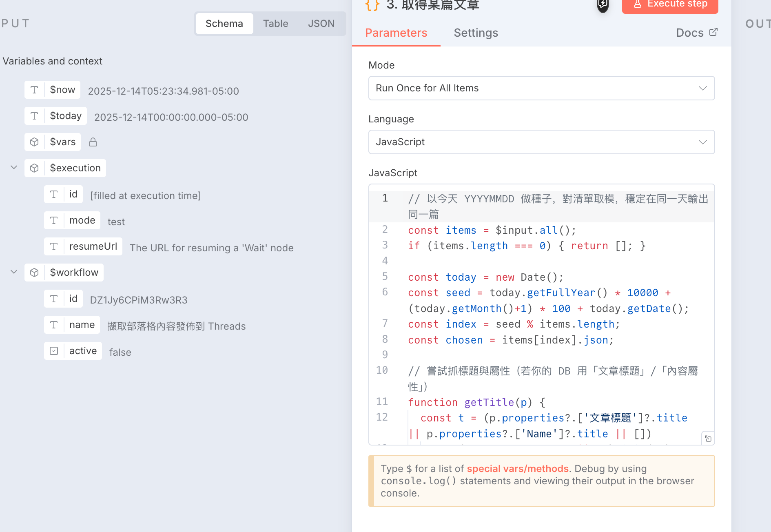Click the code node curly braces icon
The height and width of the screenshot is (532, 771).
[372, 5]
